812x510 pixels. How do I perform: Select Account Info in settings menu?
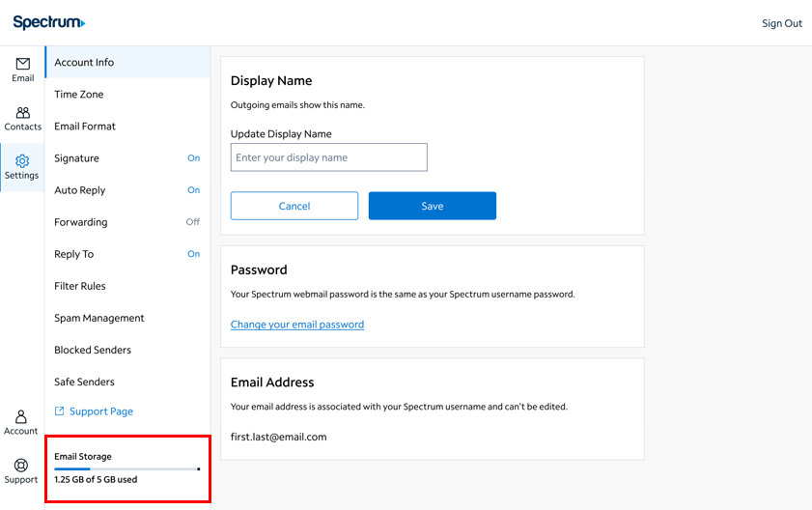pos(126,63)
